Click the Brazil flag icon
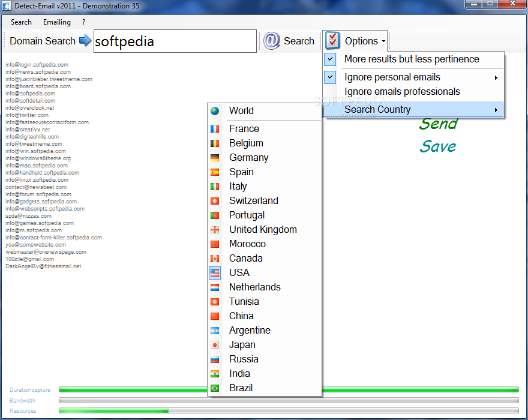Viewport: 528px width, 420px height. click(215, 388)
